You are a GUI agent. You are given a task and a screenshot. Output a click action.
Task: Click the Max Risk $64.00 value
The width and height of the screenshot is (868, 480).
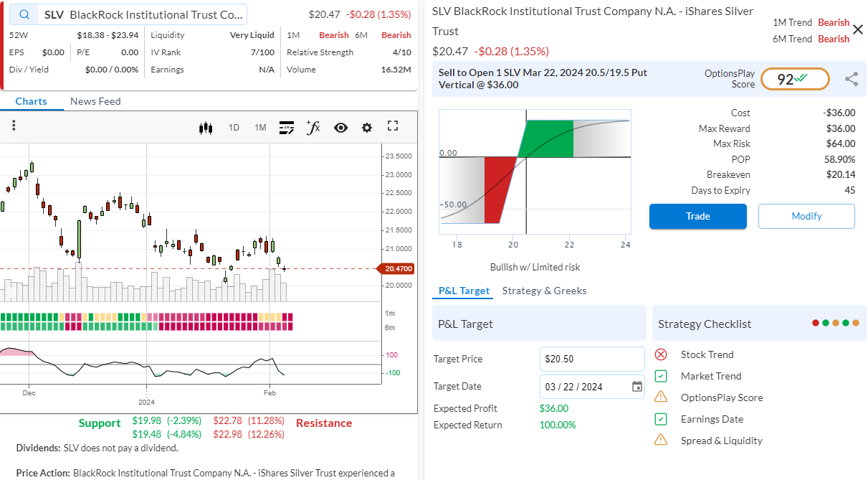[x=841, y=143]
